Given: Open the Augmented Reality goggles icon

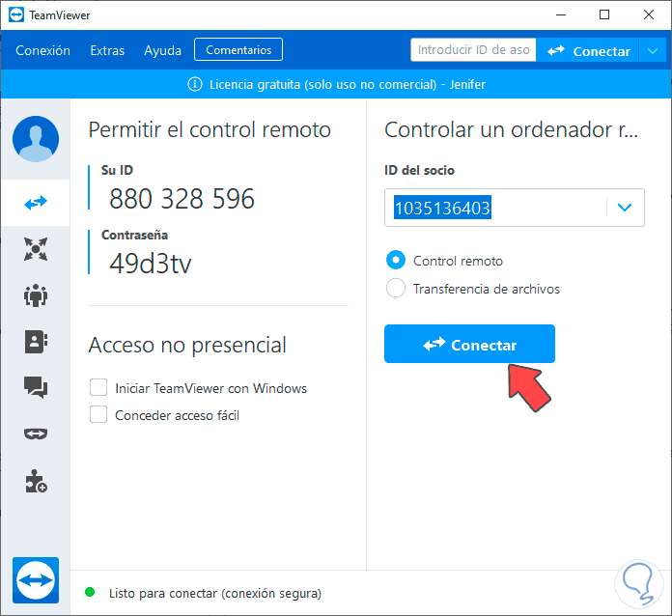Looking at the screenshot, I should (x=36, y=434).
